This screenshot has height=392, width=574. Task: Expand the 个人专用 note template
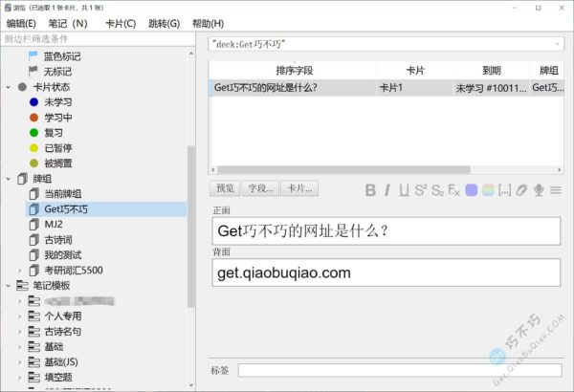19,316
